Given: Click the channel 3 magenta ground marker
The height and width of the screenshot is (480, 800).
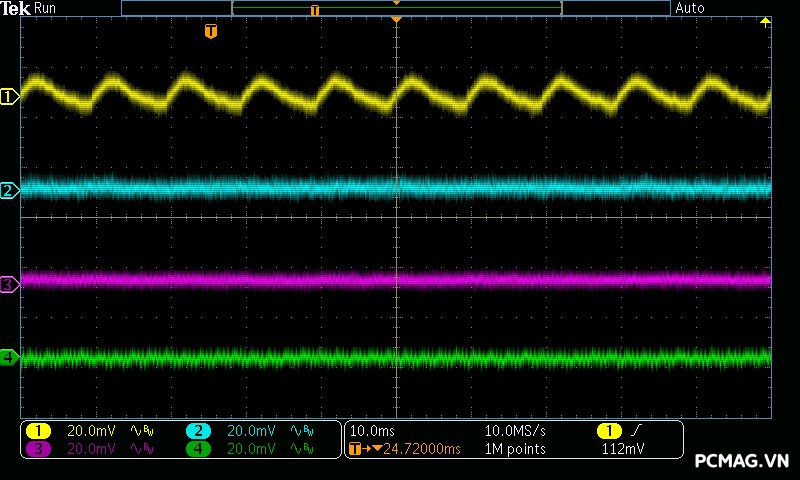Looking at the screenshot, I should pyautogui.click(x=9, y=285).
